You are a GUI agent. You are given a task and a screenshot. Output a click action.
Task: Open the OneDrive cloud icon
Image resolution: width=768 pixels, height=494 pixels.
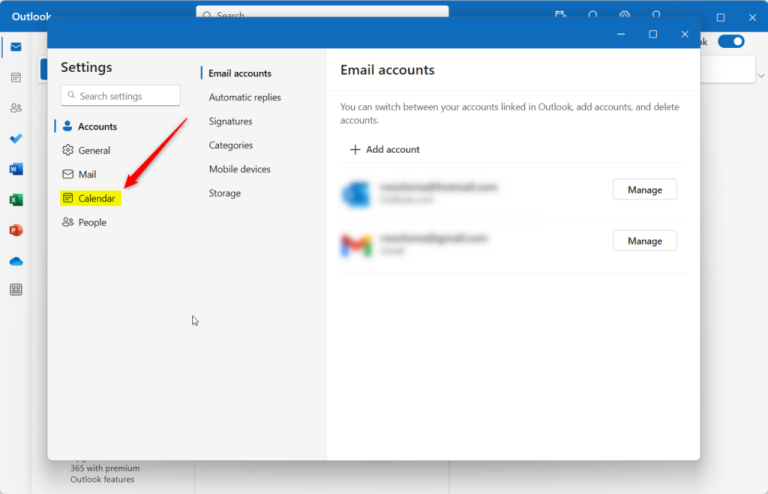coord(16,261)
